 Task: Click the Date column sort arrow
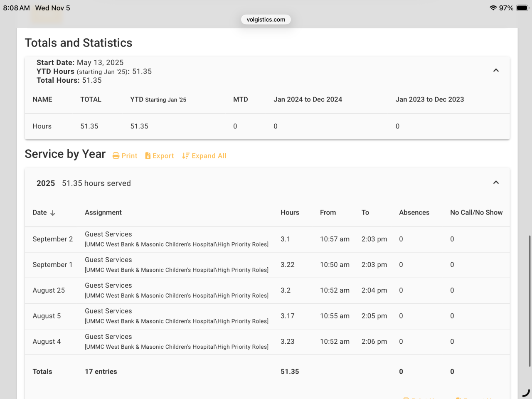53,213
